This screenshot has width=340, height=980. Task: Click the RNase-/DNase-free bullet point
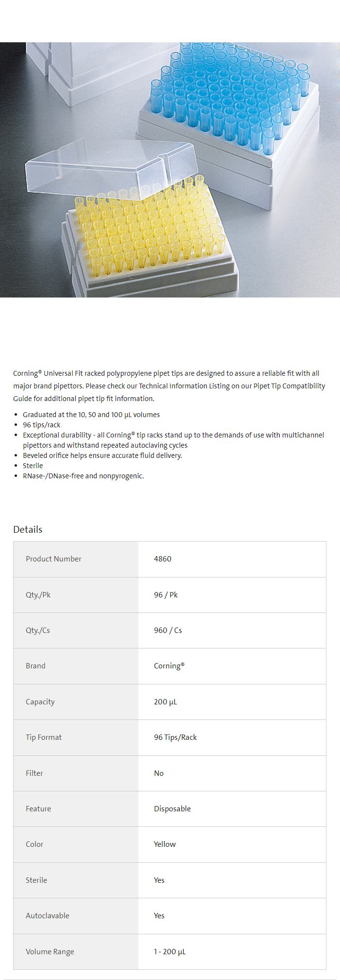coord(83,476)
